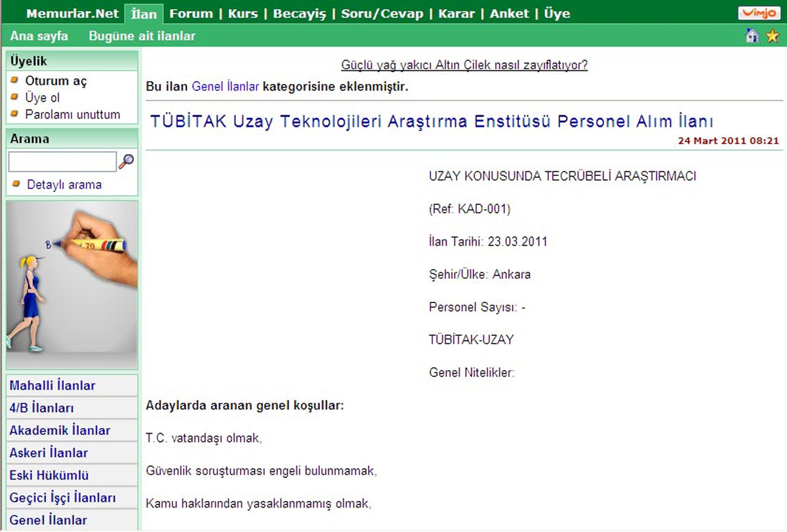Click the home icon in green bar
Screen dimensions: 787x532
[752, 36]
